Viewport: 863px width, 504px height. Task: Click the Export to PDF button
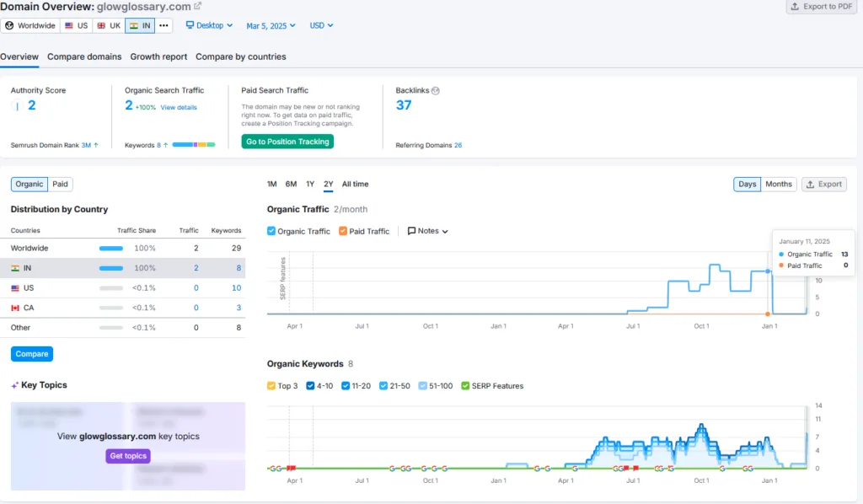point(823,7)
